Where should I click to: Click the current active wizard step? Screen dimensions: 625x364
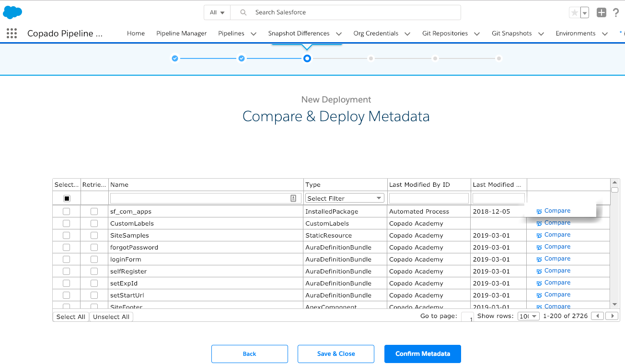pos(307,58)
